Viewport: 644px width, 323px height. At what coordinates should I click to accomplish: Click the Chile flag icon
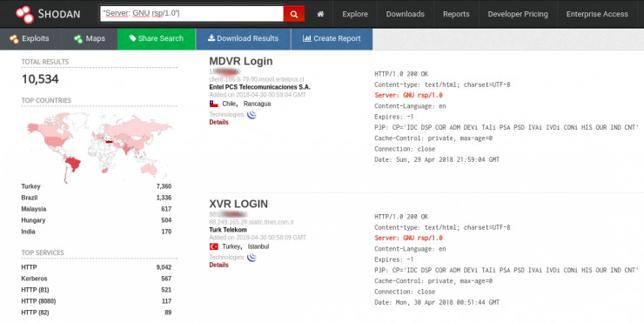point(213,104)
